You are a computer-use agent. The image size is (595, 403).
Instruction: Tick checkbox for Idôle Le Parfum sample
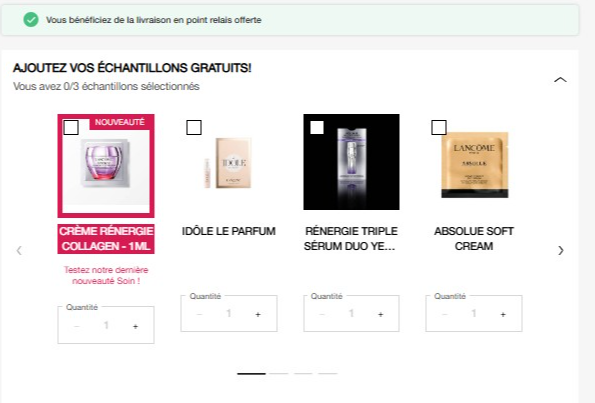pos(194,128)
